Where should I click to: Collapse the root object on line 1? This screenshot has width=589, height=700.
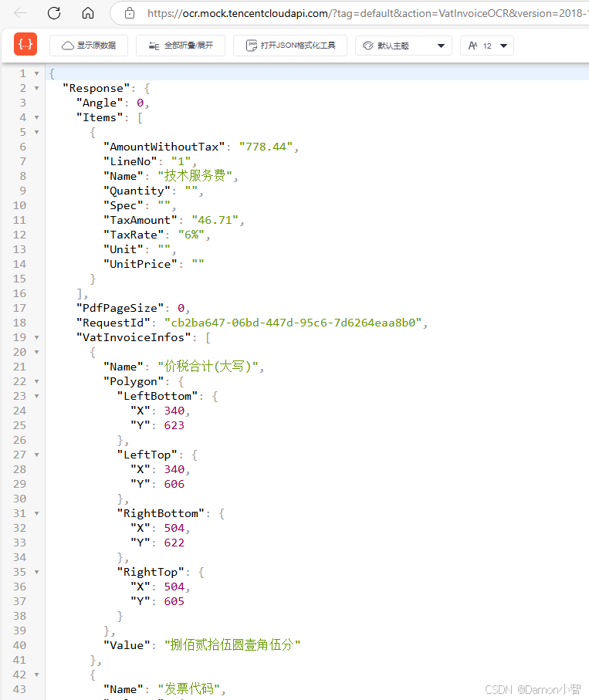point(36,73)
